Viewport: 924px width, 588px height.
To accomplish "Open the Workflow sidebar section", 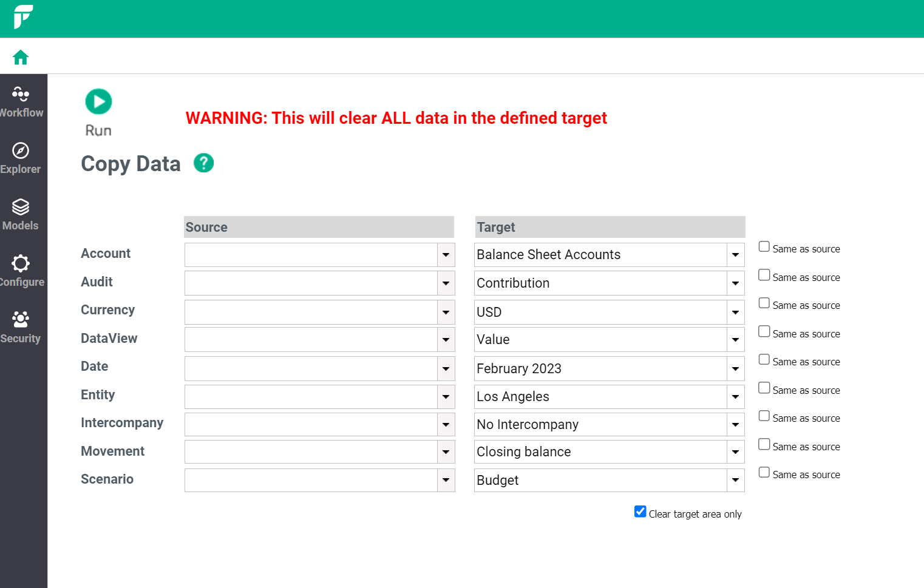I will click(21, 102).
